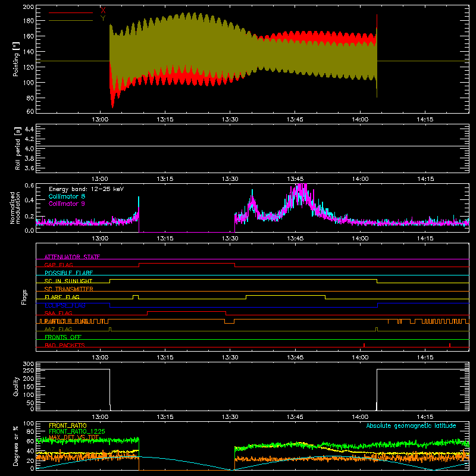The image size is (476, 476).
Task: Click the 200 value on Pointing y-axis
Action: (29, 7)
